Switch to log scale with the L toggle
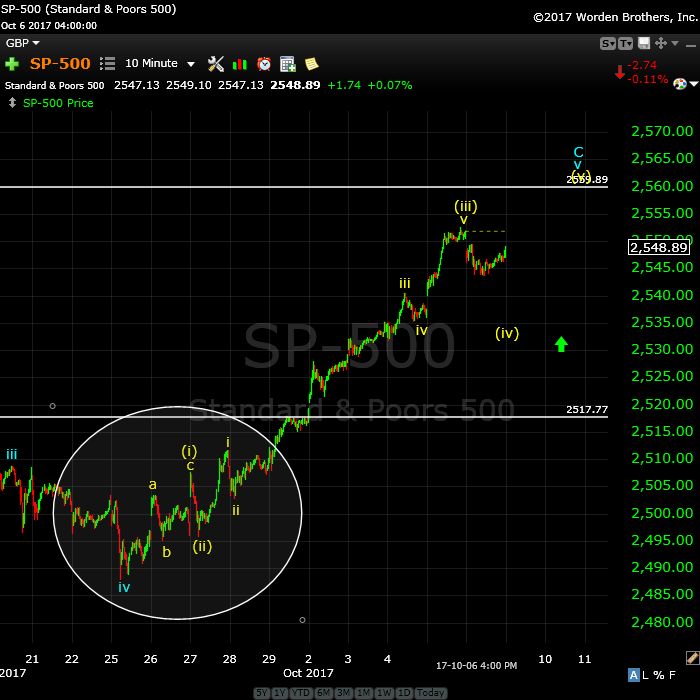700x700 pixels. tap(645, 675)
